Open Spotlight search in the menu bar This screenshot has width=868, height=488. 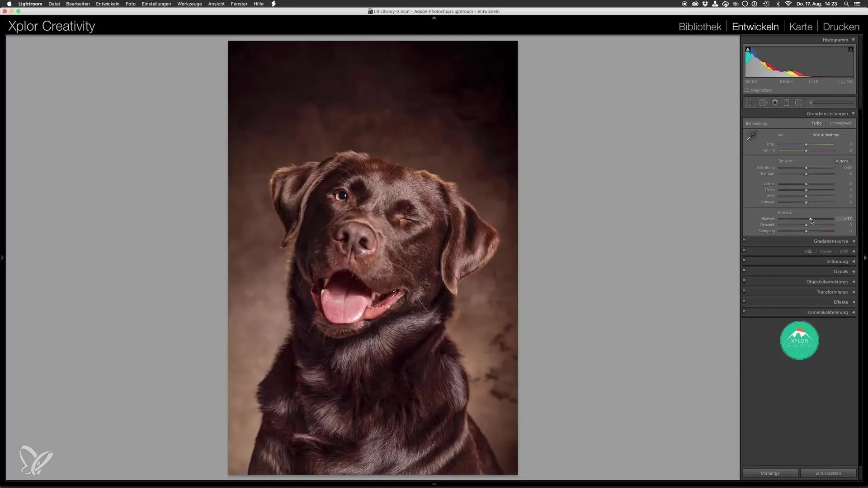pos(846,4)
